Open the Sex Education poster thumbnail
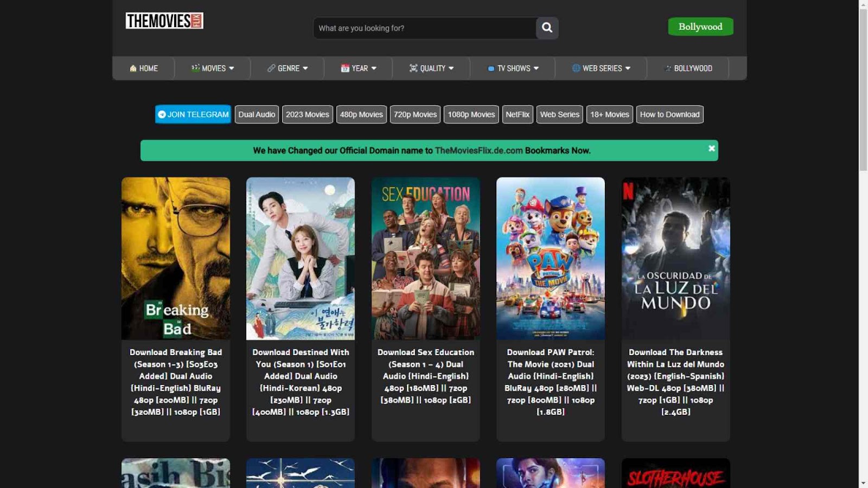Viewport: 868px width, 488px height. pyautogui.click(x=426, y=258)
